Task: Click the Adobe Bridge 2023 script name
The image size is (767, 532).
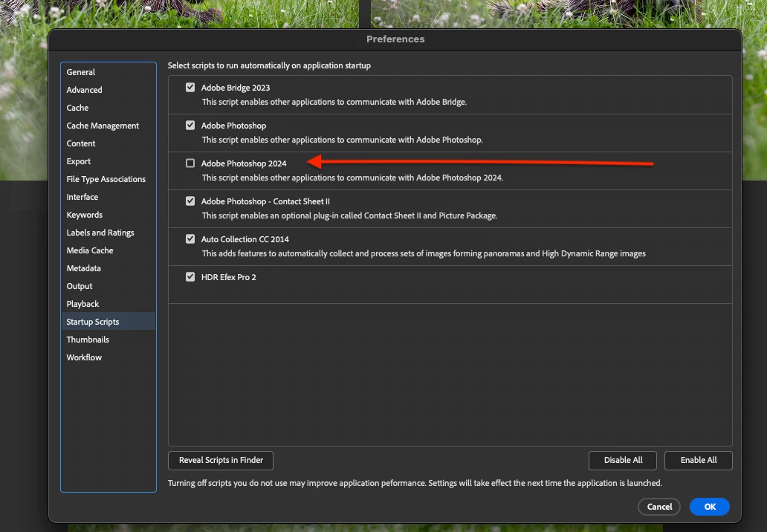Action: coord(236,88)
